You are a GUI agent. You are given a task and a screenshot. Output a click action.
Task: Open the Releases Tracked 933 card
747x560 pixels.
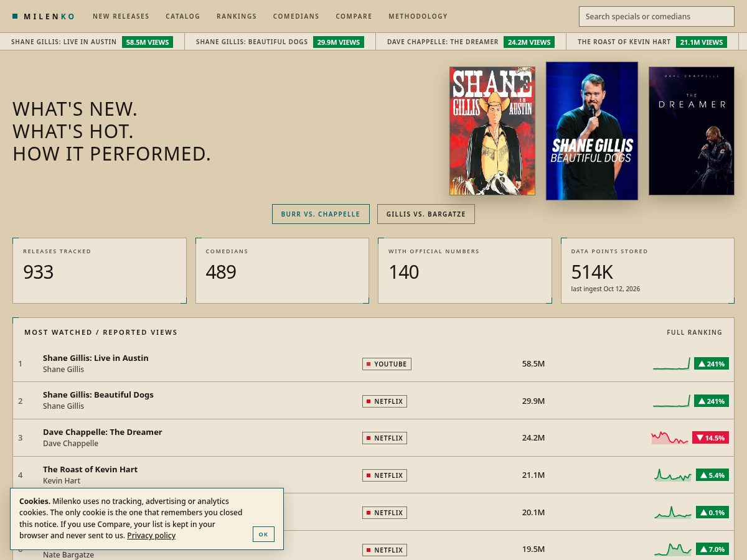pyautogui.click(x=100, y=271)
